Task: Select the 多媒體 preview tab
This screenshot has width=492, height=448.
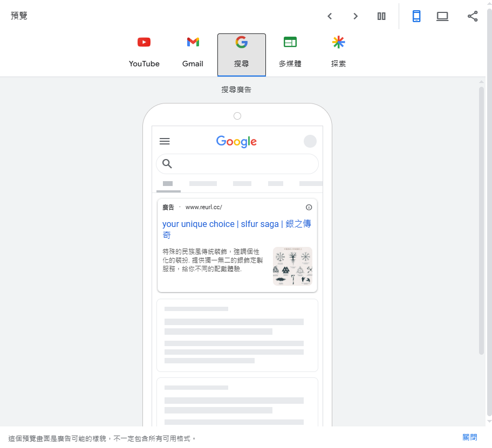Action: click(x=290, y=52)
